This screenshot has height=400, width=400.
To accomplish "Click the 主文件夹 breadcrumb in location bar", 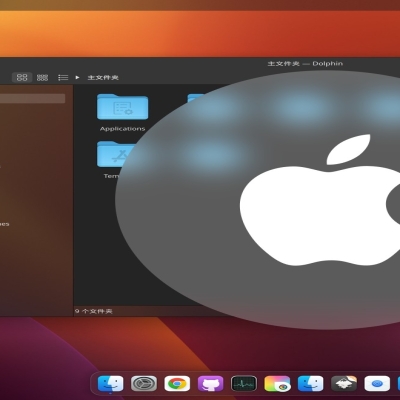I will click(103, 77).
